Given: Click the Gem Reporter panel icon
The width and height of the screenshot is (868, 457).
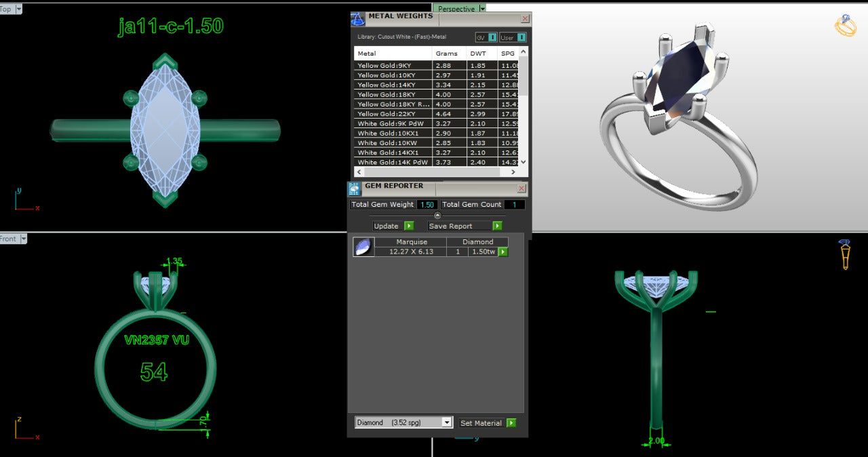Looking at the screenshot, I should (x=354, y=188).
